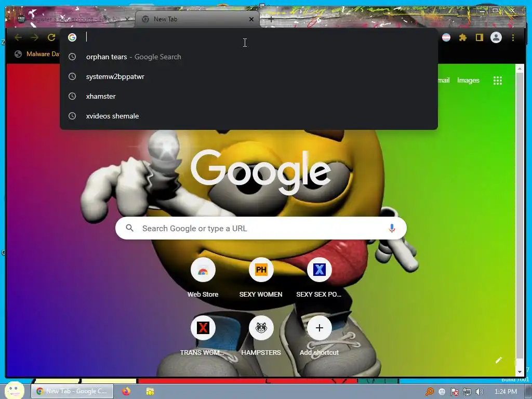Image resolution: width=532 pixels, height=399 pixels.
Task: Open the profile avatar button
Action: tap(496, 37)
